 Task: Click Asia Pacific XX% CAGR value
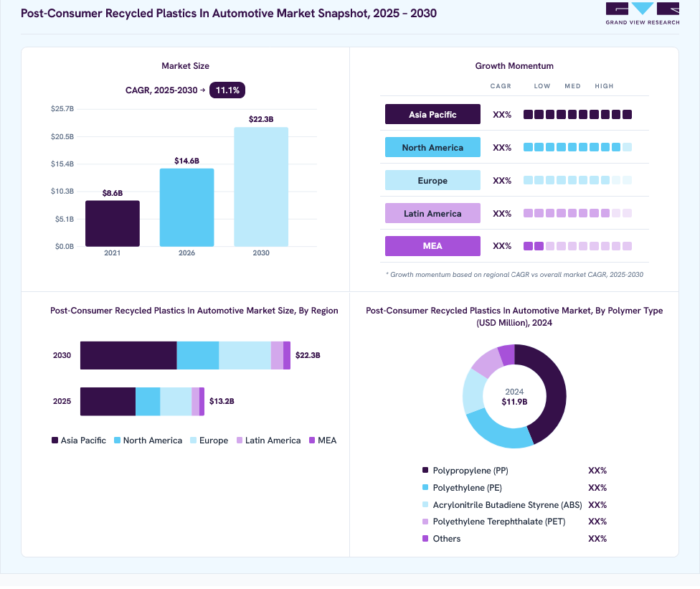(502, 115)
